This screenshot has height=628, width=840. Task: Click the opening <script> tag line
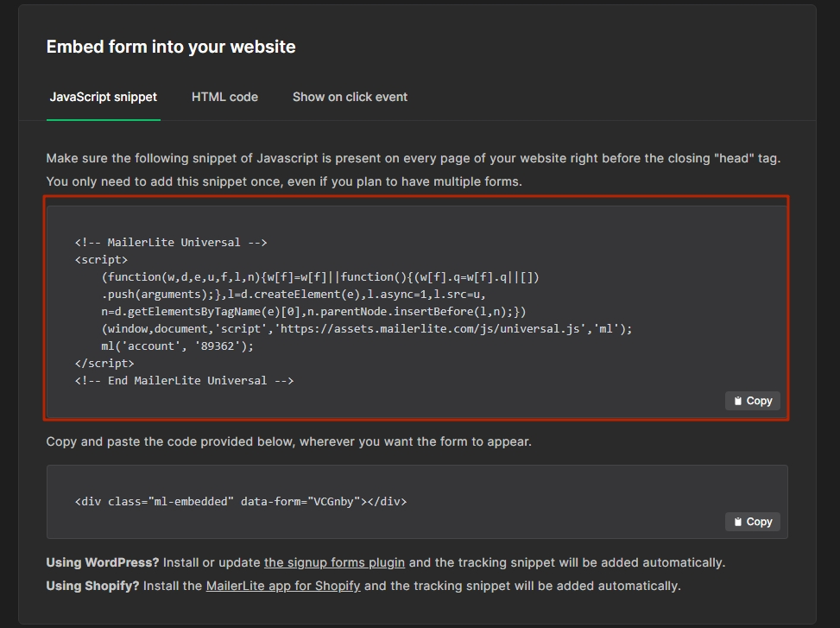click(x=101, y=260)
